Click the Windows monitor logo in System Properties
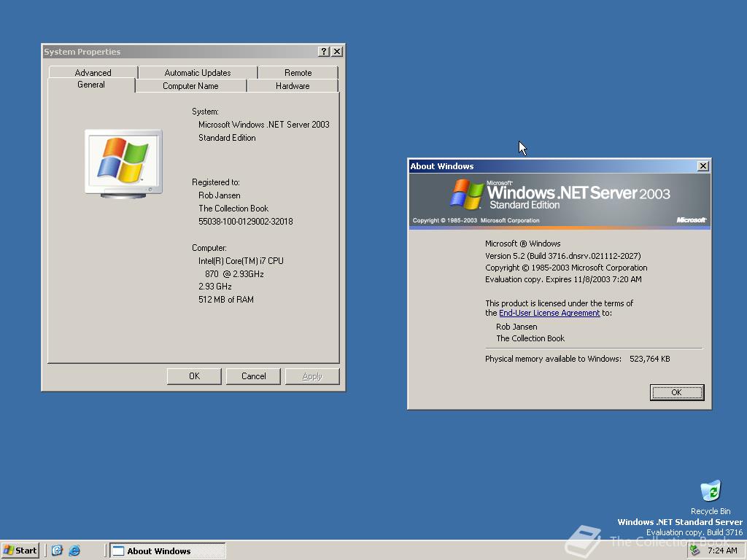The width and height of the screenshot is (747, 560). coord(123,164)
